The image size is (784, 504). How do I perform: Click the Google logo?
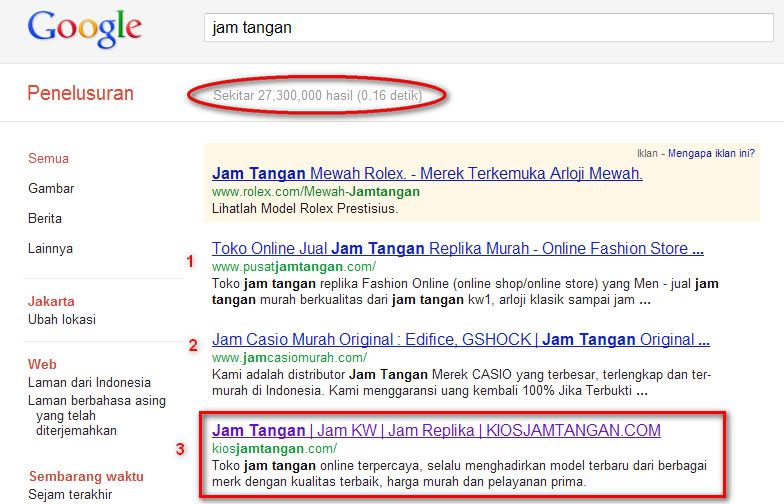tap(84, 28)
